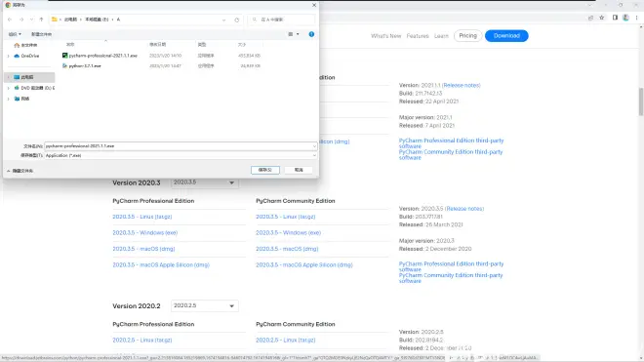Open Chrome side panel icon
Image resolution: width=644 pixels, height=362 pixels.
(x=615, y=18)
